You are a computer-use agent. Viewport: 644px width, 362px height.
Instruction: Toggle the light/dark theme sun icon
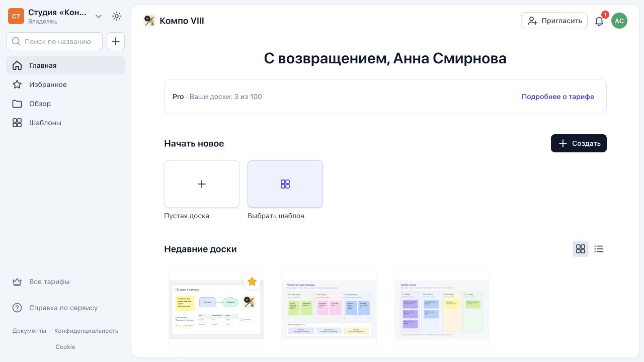[x=117, y=16]
